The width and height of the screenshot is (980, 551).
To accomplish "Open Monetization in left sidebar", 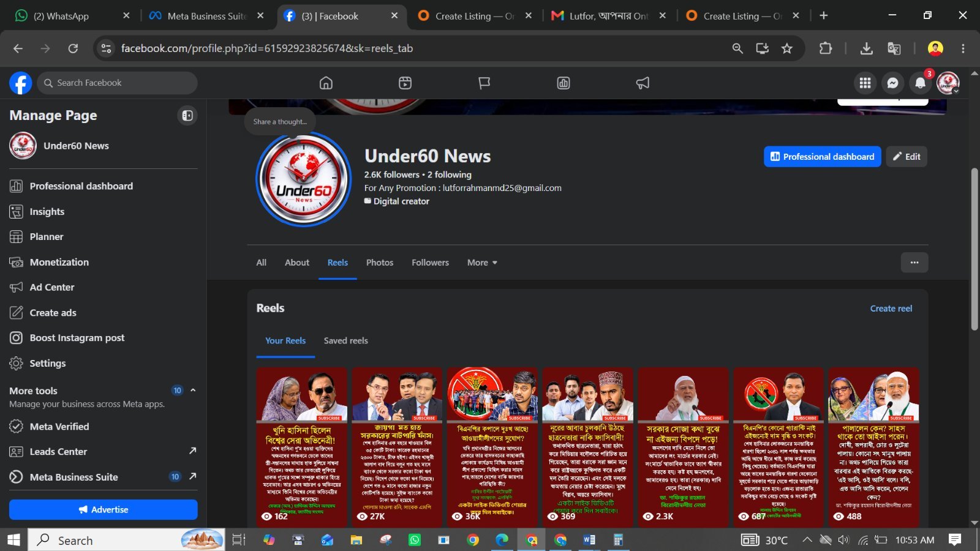I will click(103, 262).
